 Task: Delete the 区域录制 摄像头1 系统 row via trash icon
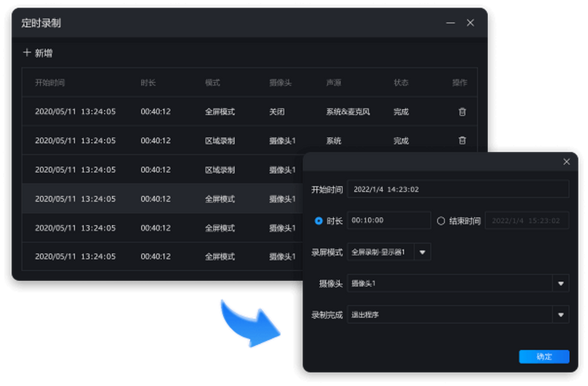[462, 141]
